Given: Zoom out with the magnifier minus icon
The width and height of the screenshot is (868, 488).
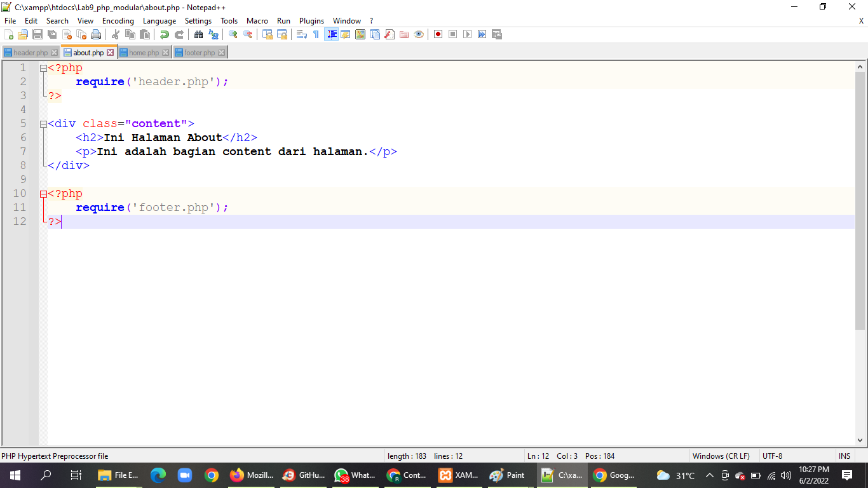Looking at the screenshot, I should 248,34.
